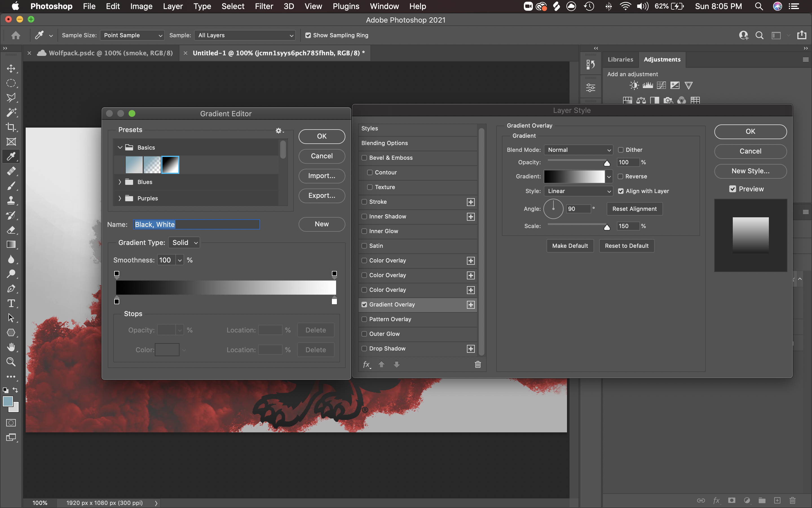Screen dimensions: 812x508
Task: Enable the Drop Shadow checkbox
Action: tap(364, 349)
